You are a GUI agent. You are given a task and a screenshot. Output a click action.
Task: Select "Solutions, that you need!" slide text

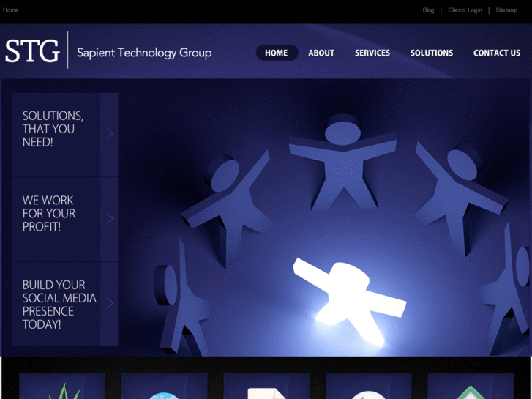tap(53, 129)
